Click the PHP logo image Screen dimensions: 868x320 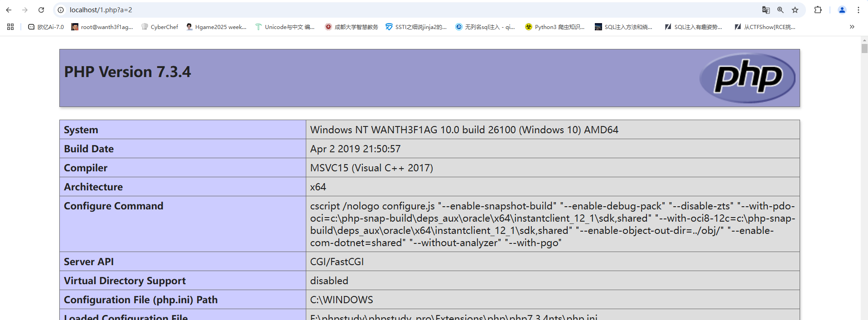(x=747, y=78)
